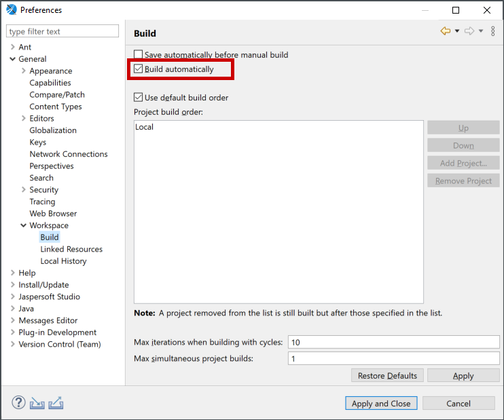Toggle the Build automatically checkbox
Image resolution: width=504 pixels, height=420 pixels.
point(138,69)
